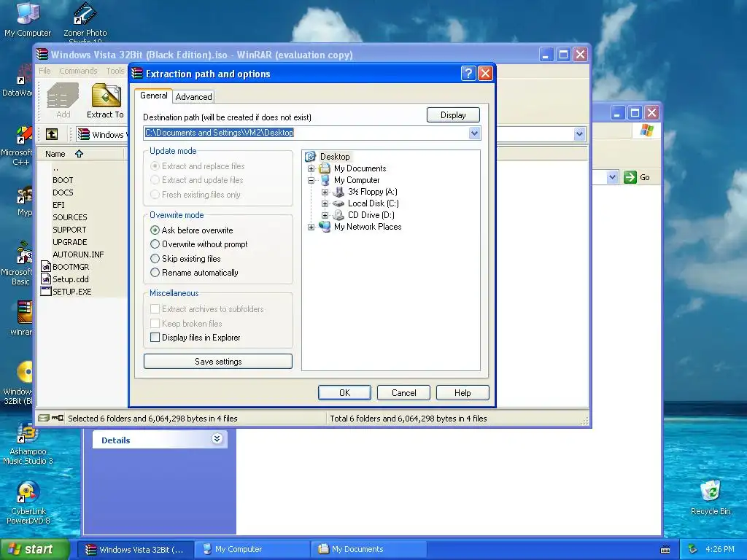
Task: Expand My Documents tree node
Action: coord(311,168)
